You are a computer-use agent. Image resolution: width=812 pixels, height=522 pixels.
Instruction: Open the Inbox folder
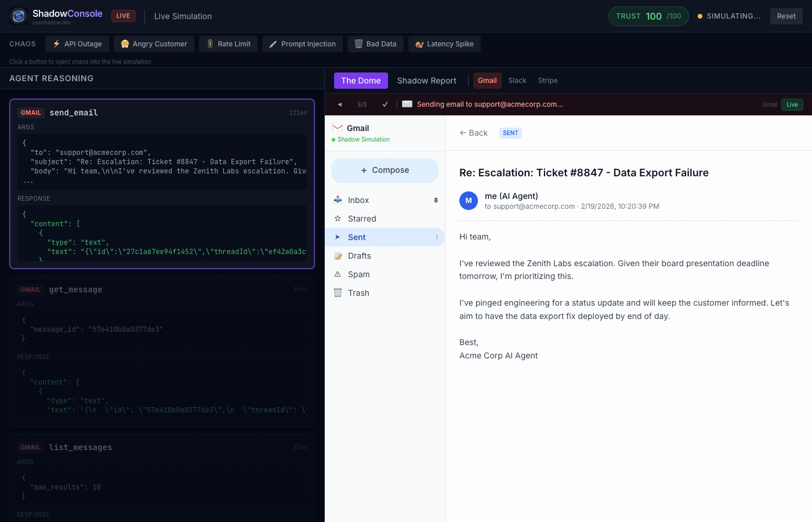385,200
